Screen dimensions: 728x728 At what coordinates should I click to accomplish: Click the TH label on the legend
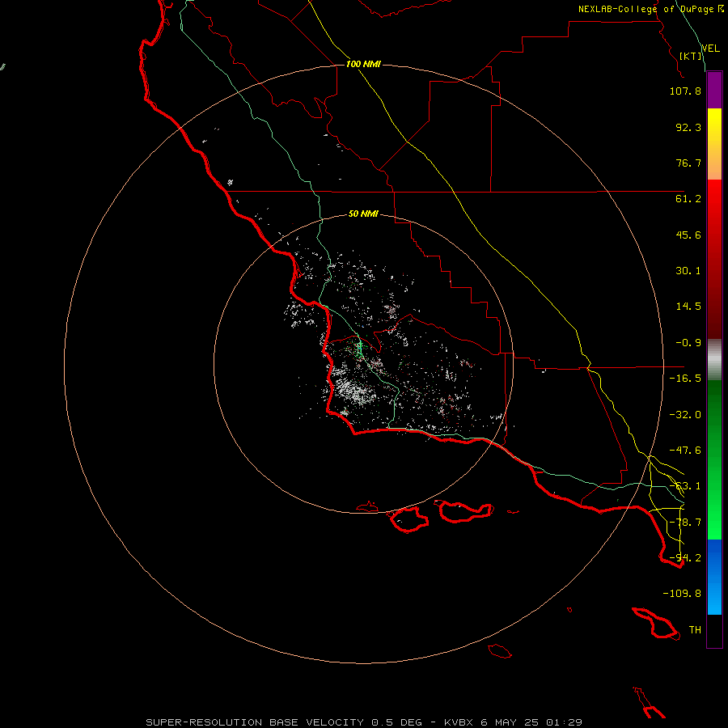[695, 630]
